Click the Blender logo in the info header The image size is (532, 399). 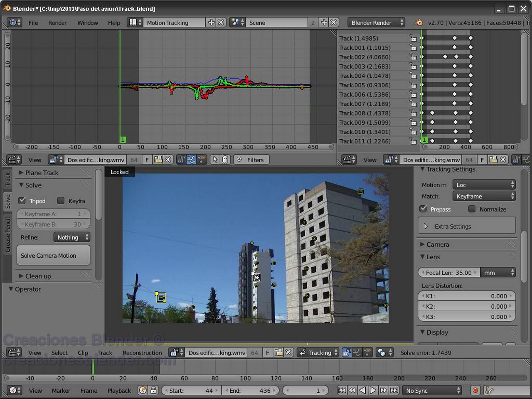coord(419,22)
